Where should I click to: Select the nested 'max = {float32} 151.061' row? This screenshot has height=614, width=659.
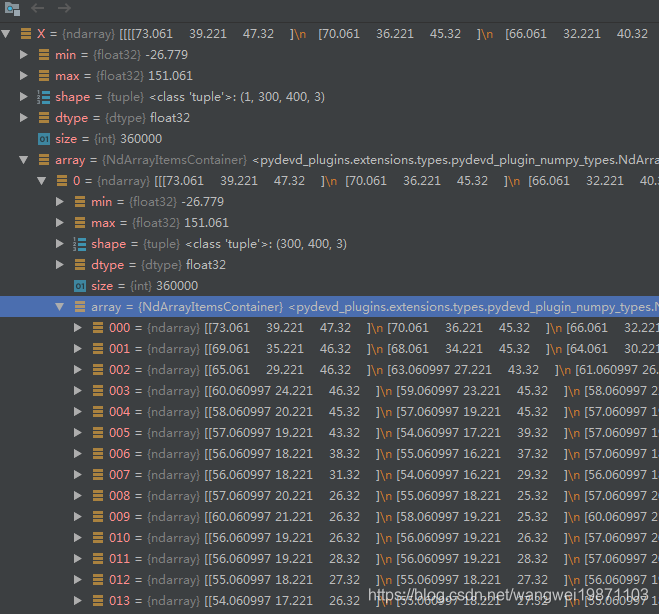(330, 223)
